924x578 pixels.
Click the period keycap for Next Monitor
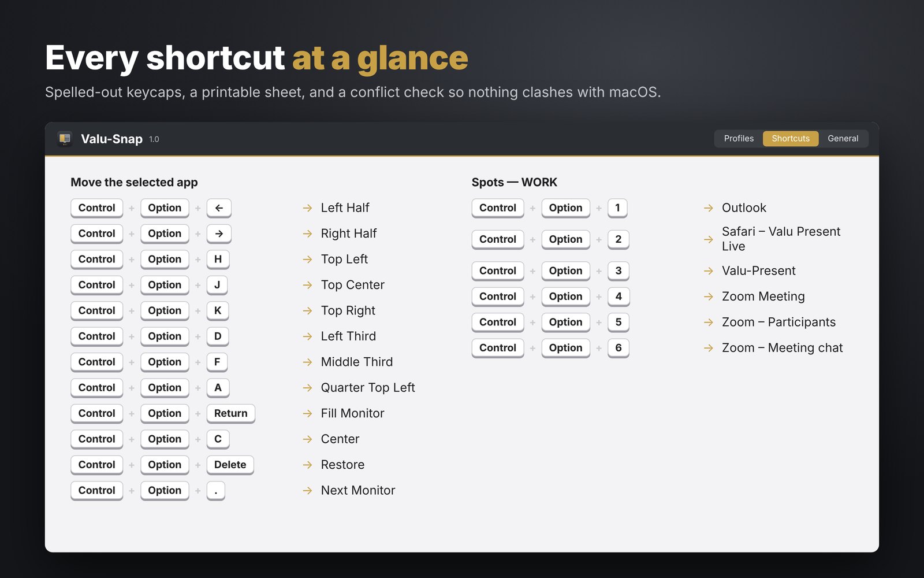click(x=216, y=491)
